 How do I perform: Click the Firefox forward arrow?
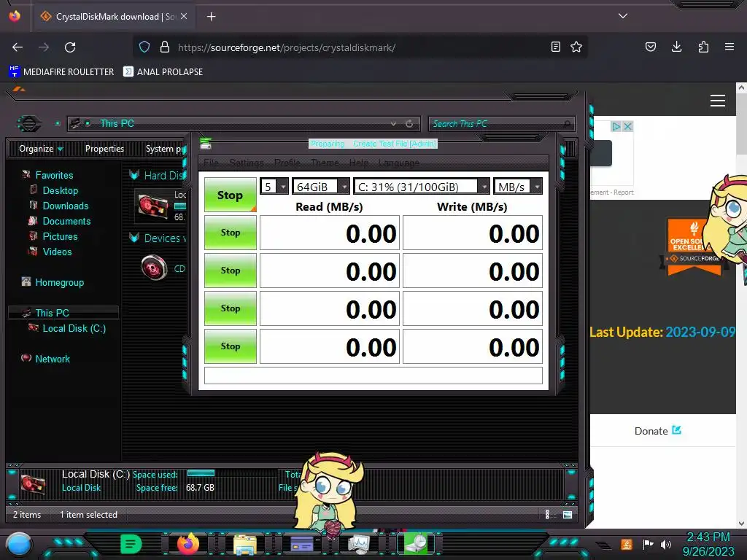click(x=44, y=47)
